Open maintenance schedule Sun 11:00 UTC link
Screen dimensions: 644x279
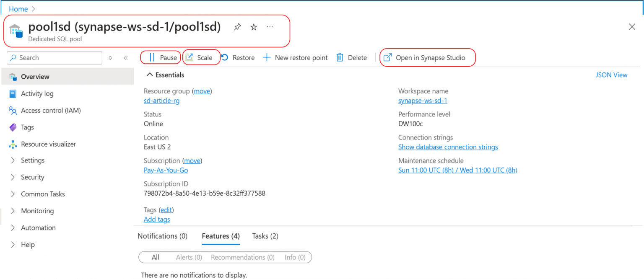(x=457, y=170)
